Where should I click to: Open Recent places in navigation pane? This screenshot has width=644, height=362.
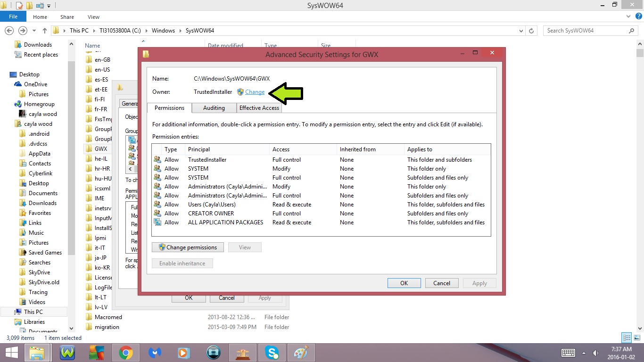(41, 55)
